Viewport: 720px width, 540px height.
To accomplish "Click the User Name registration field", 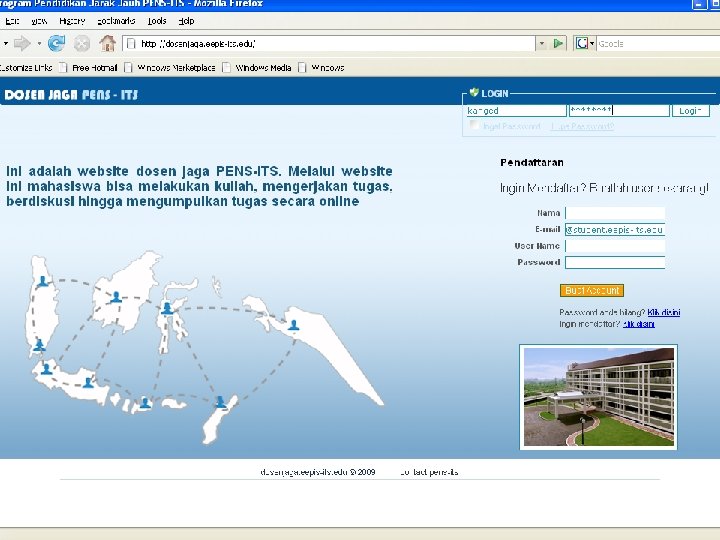I will [615, 246].
